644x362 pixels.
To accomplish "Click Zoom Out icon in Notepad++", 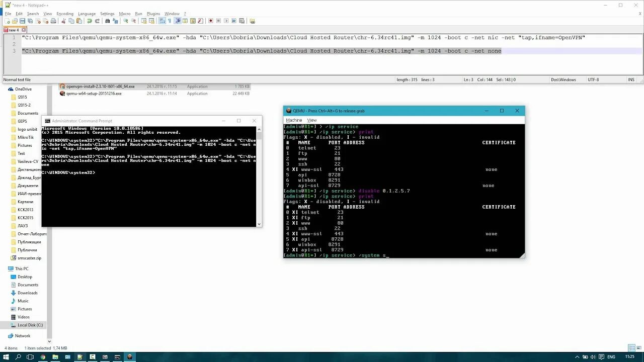I will pos(134,21).
